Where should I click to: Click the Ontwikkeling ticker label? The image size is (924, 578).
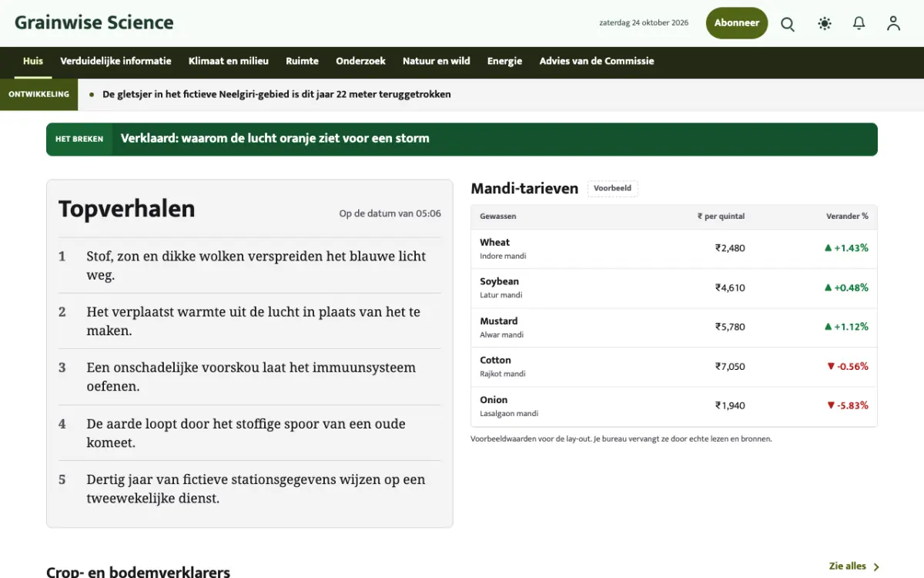click(38, 95)
